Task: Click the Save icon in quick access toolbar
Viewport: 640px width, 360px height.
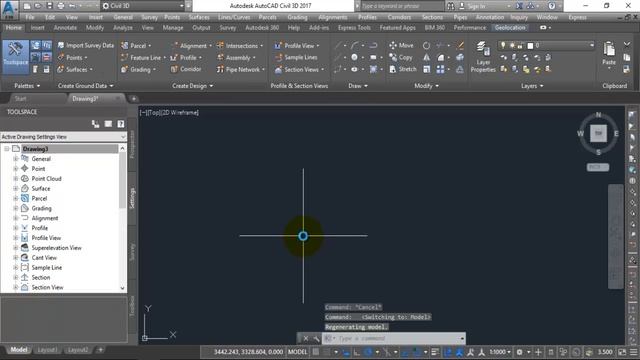Action: click(x=49, y=6)
